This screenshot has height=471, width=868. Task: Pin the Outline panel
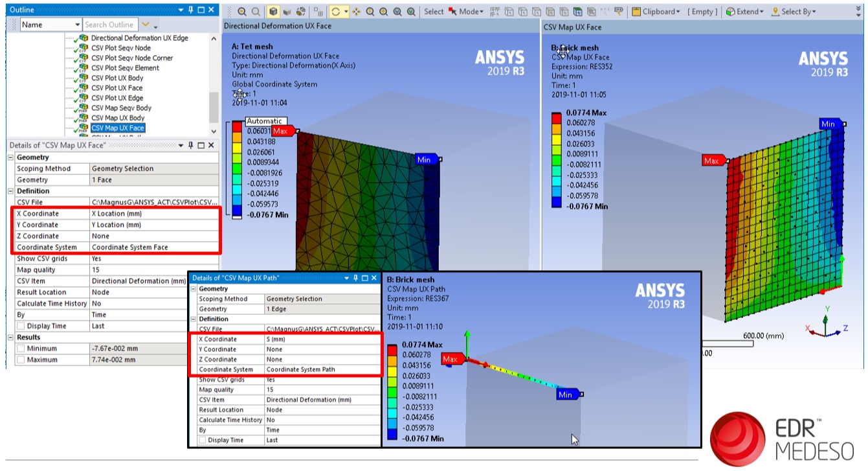190,10
